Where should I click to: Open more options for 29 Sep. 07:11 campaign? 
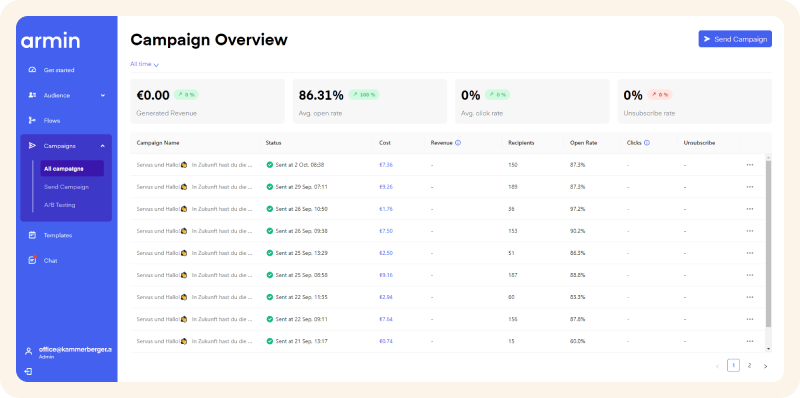pyautogui.click(x=749, y=187)
